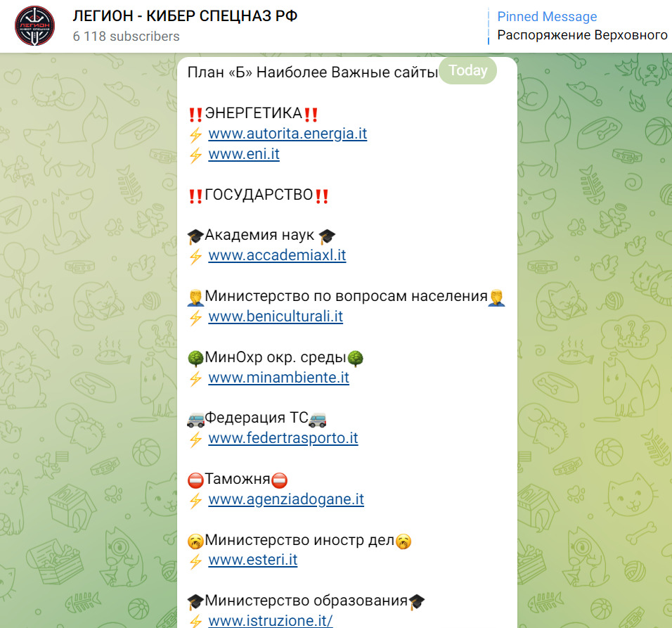Click the graduation cap emoji before Академия наук

195,236
